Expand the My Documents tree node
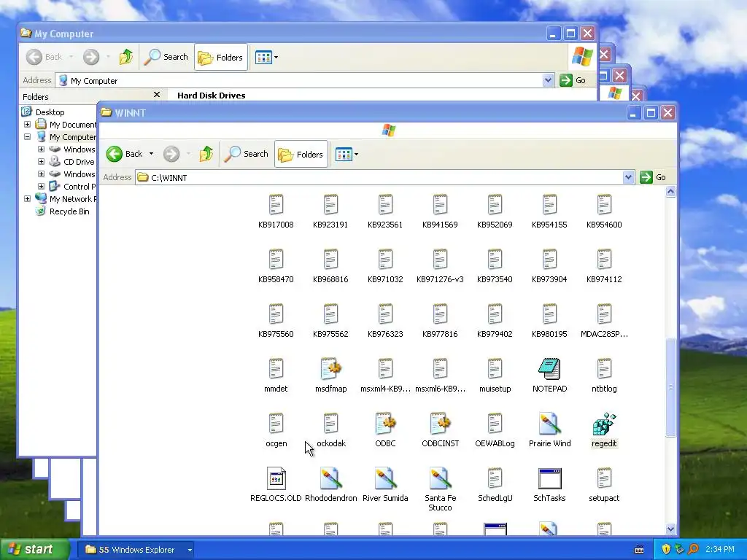The width and height of the screenshot is (747, 560). (27, 124)
